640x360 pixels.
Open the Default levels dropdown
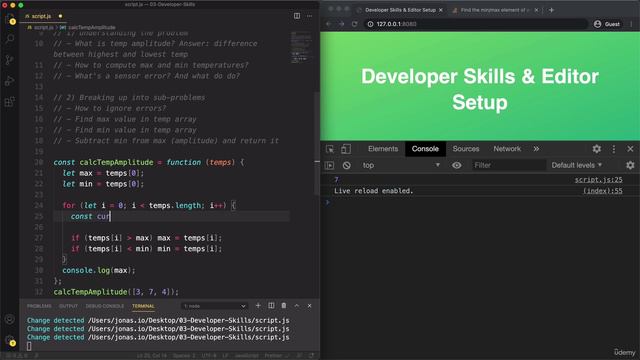pos(576,165)
